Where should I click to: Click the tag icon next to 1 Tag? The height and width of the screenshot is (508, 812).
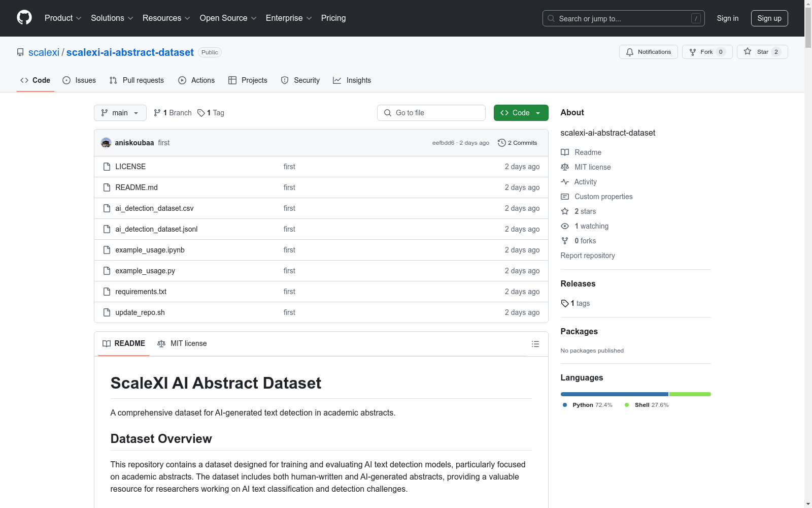pos(201,113)
